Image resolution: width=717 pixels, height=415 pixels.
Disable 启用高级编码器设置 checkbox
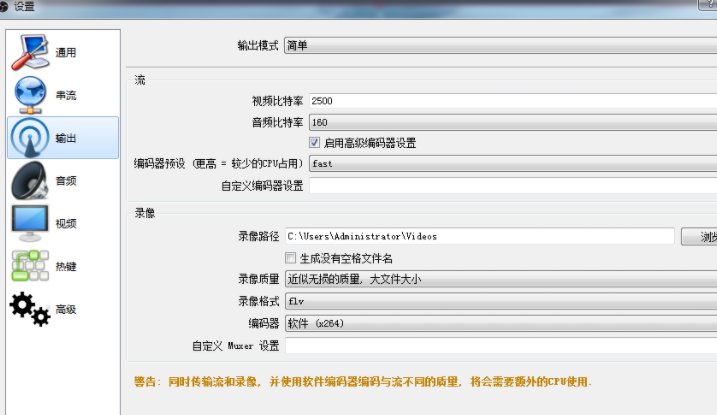pyautogui.click(x=314, y=142)
